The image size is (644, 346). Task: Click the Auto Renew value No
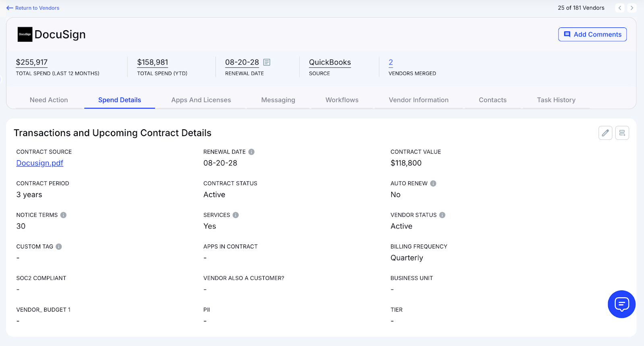tap(395, 195)
